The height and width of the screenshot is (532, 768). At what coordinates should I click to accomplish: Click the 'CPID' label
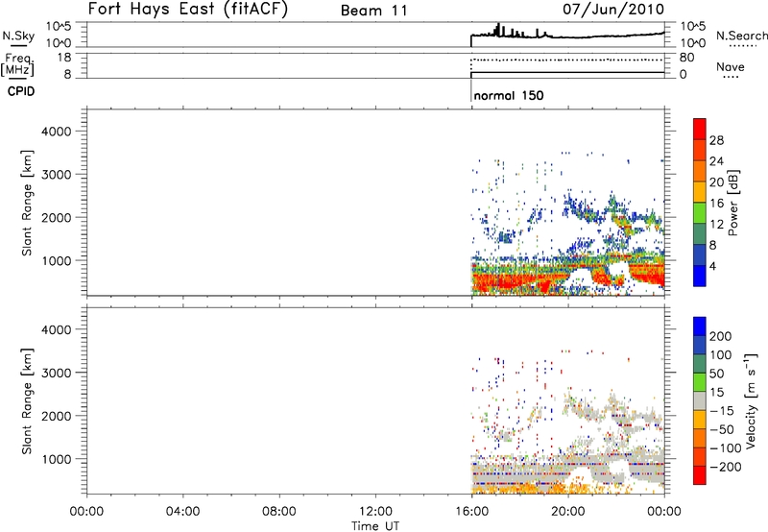[x=21, y=91]
